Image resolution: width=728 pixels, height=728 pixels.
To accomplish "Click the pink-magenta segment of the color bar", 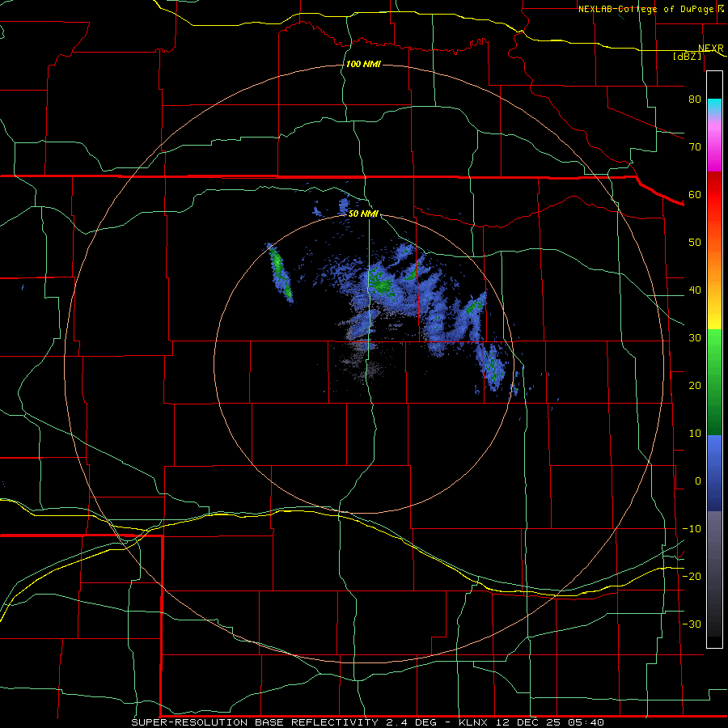I will (714, 144).
